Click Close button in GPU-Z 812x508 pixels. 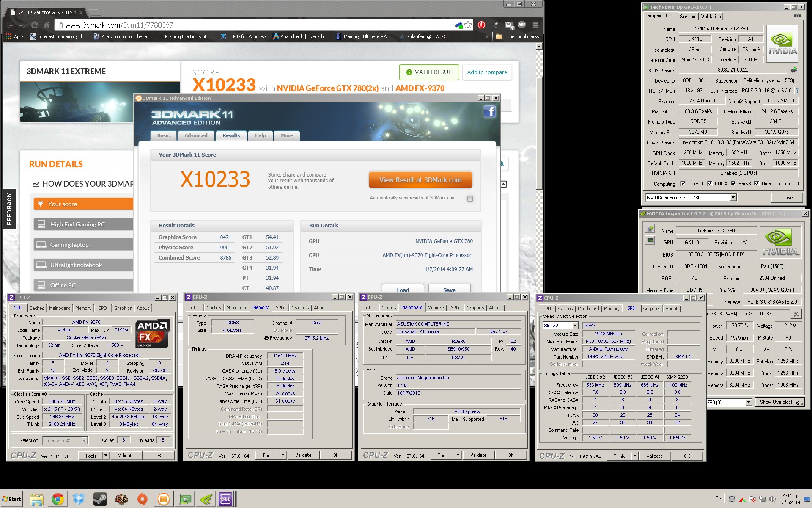pyautogui.click(x=787, y=197)
